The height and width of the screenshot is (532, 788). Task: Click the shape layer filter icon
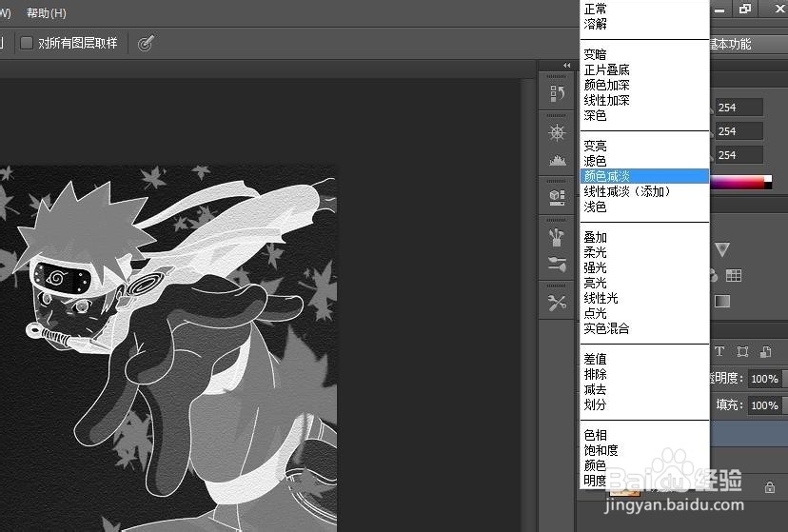pos(742,351)
